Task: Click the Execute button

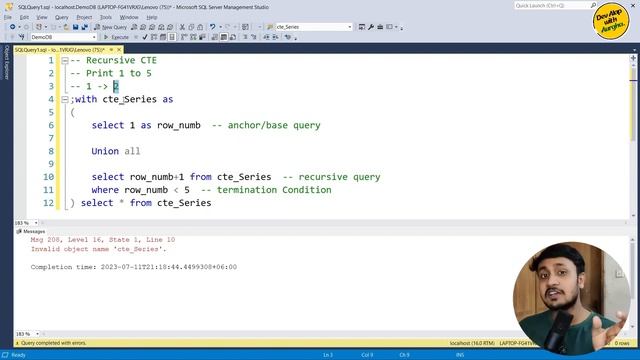Action: tap(116, 37)
